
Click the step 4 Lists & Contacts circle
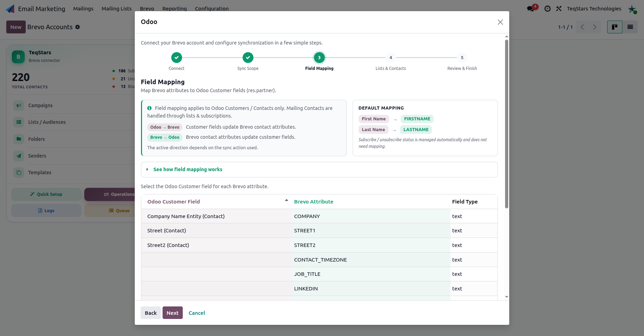[x=391, y=57]
